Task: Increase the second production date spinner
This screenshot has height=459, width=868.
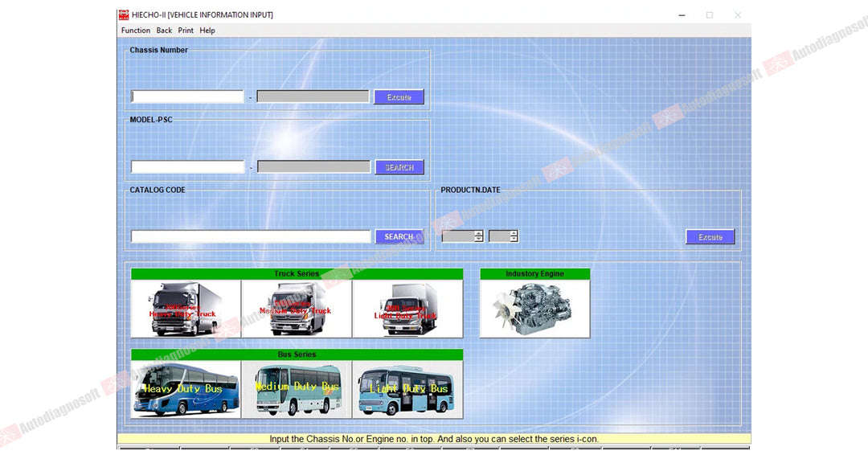Action: [x=514, y=233]
